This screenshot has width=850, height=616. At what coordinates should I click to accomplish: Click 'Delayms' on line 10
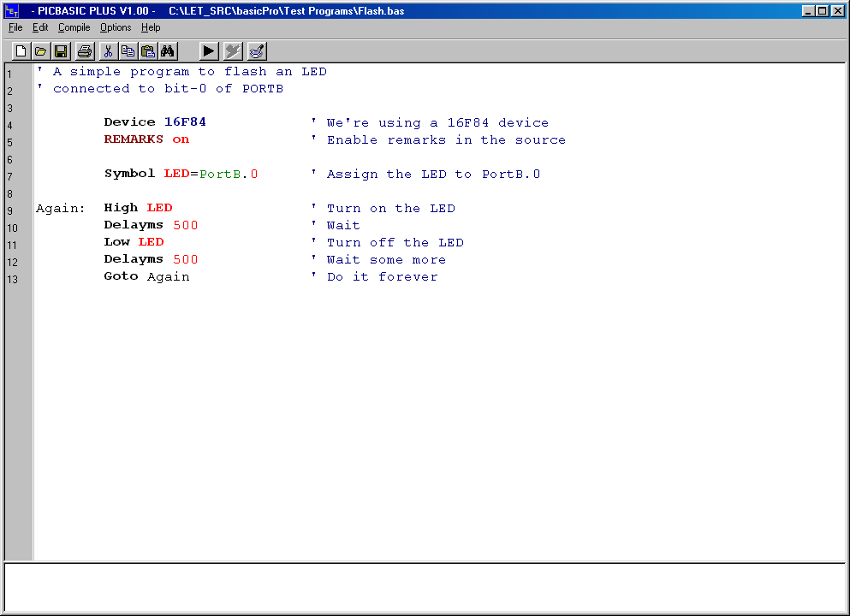point(134,225)
